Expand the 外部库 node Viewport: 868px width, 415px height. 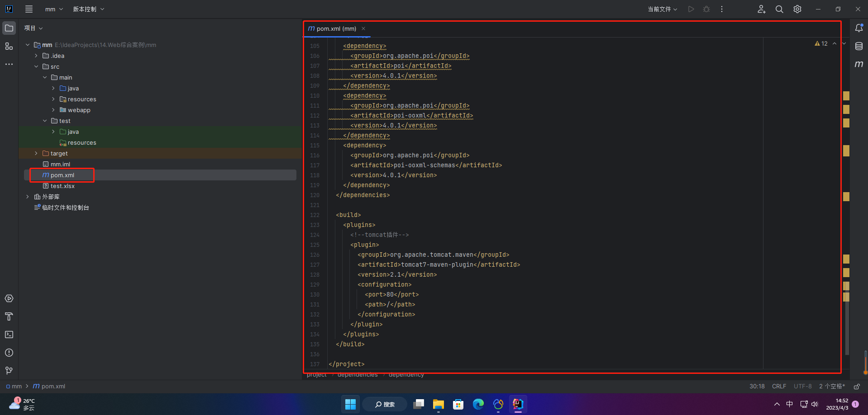click(x=28, y=197)
